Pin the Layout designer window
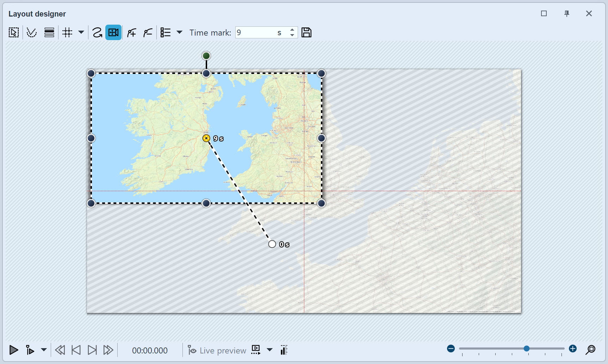This screenshot has height=364, width=608. coord(567,13)
